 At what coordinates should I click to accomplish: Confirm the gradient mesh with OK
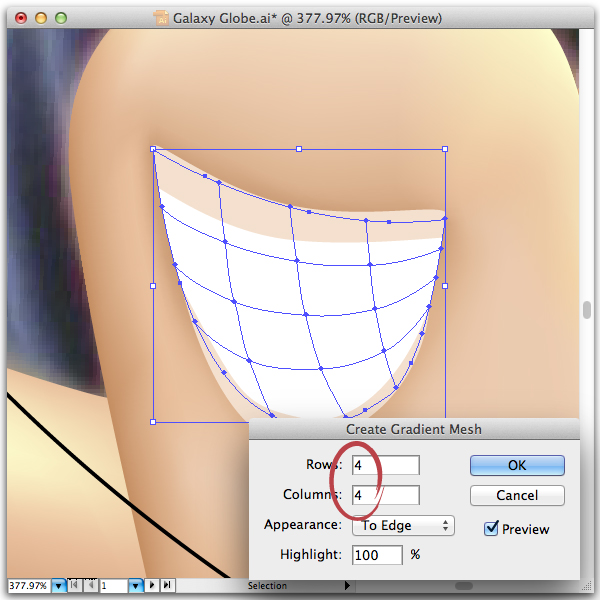[x=517, y=465]
